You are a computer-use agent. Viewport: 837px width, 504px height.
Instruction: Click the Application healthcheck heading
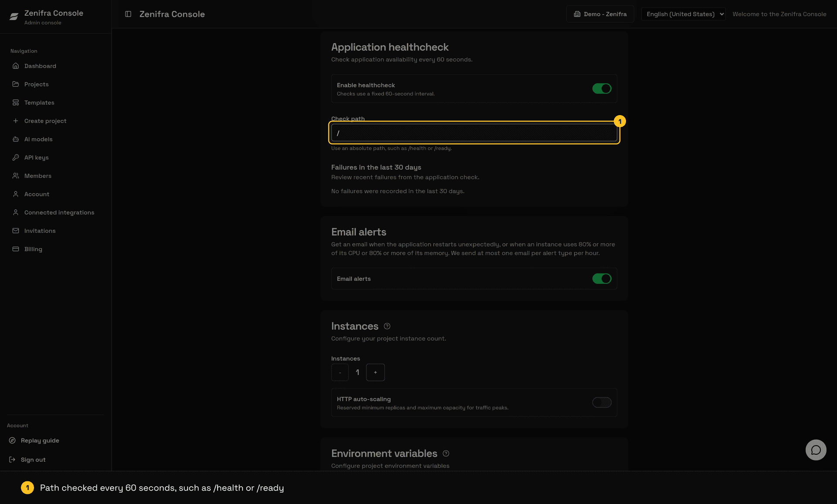[390, 47]
